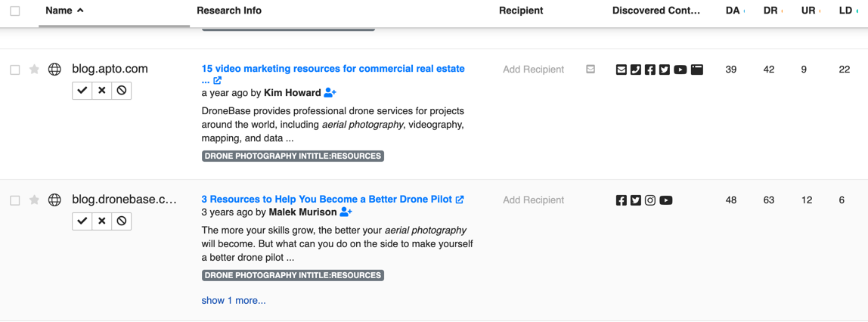Approve blog.apto.com with the checkmark button
The image size is (868, 322).
[82, 91]
